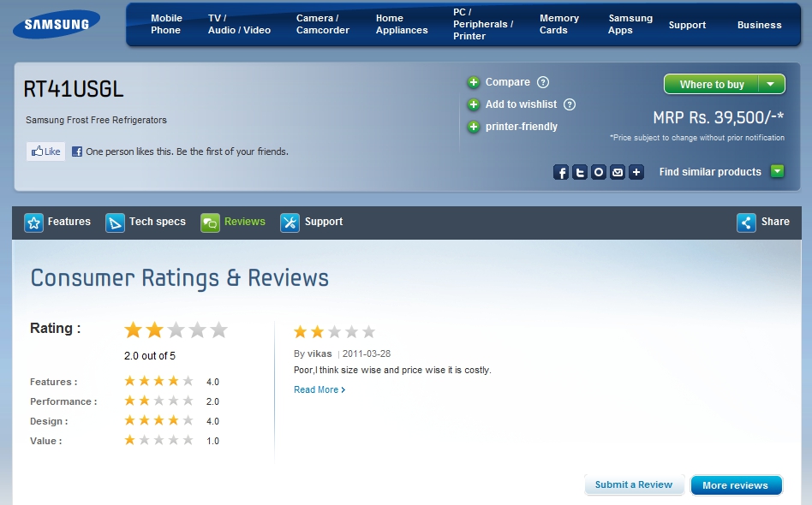Viewport: 812px width, 505px height.
Task: Click the Submit a Review button
Action: [634, 484]
